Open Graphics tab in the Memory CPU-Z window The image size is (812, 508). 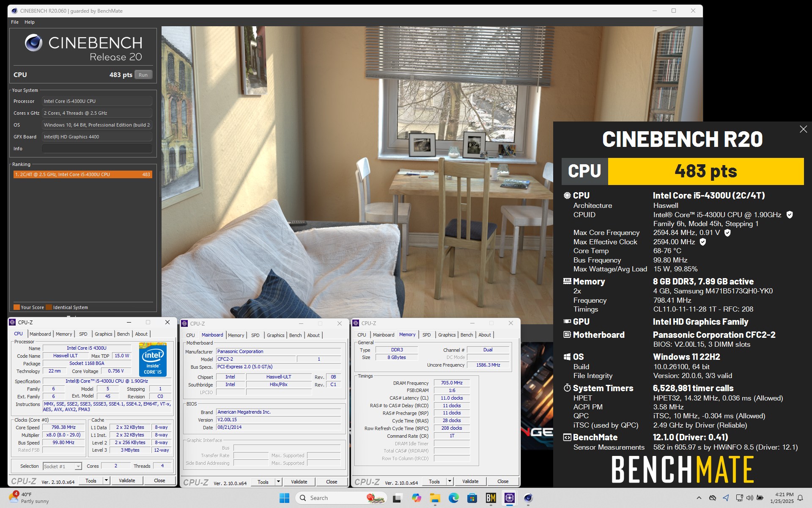447,335
